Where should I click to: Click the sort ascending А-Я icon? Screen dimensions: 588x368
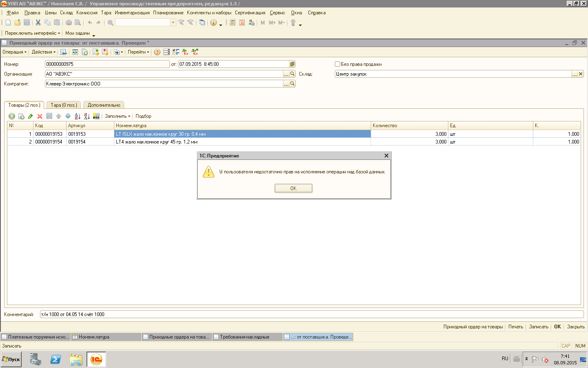(78, 116)
